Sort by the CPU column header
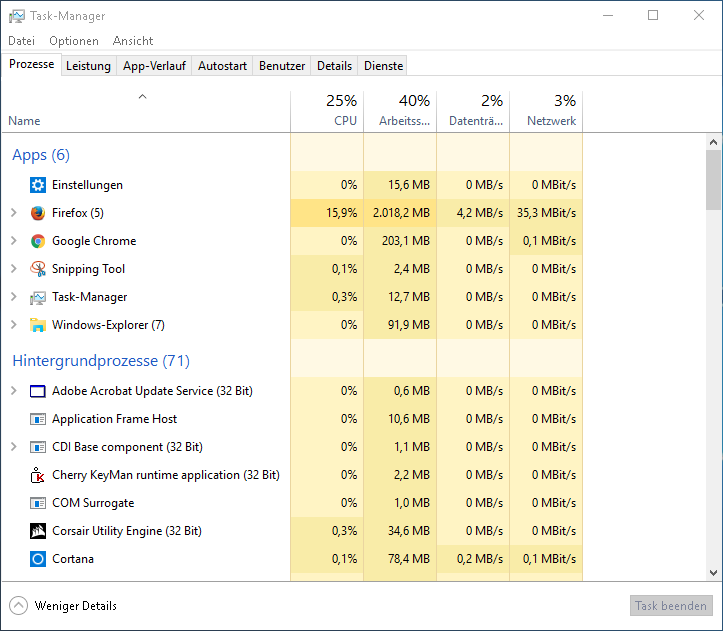Image resolution: width=723 pixels, height=631 pixels. pyautogui.click(x=327, y=112)
